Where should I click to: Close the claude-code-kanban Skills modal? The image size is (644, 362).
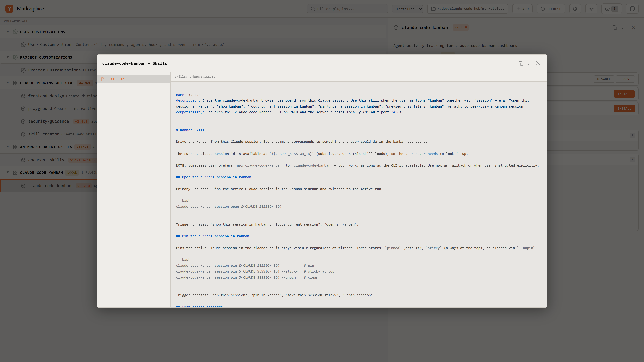538,63
